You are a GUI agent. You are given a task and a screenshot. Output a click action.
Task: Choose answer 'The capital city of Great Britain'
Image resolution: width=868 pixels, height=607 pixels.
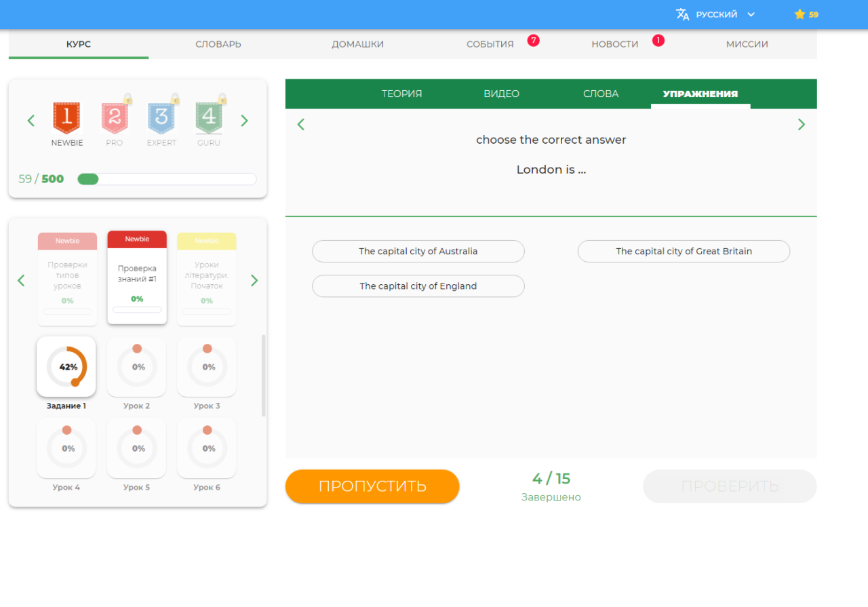tap(684, 251)
